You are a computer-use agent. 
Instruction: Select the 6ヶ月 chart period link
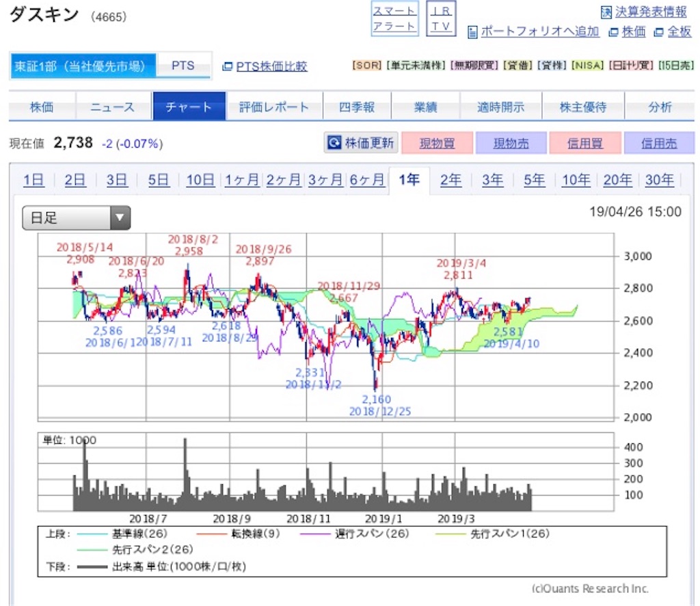367,180
